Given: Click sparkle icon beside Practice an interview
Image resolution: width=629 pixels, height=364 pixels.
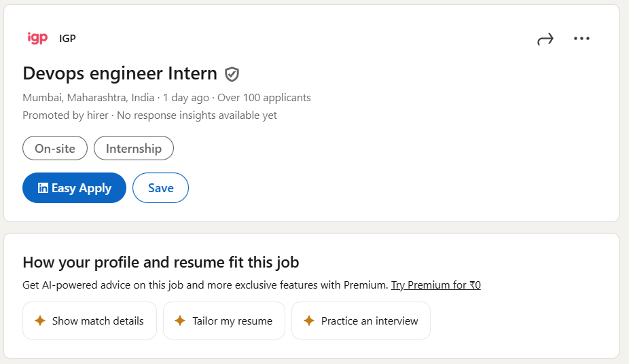Looking at the screenshot, I should pyautogui.click(x=309, y=321).
